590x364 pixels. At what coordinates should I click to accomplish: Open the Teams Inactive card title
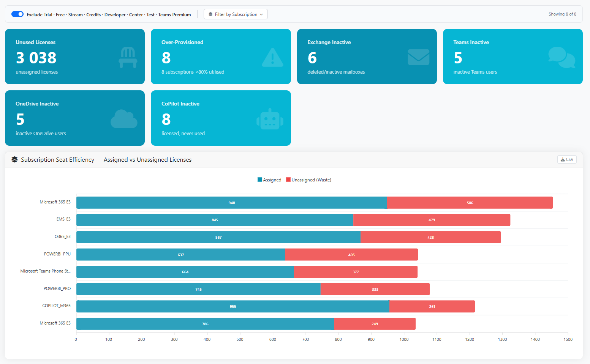[471, 42]
